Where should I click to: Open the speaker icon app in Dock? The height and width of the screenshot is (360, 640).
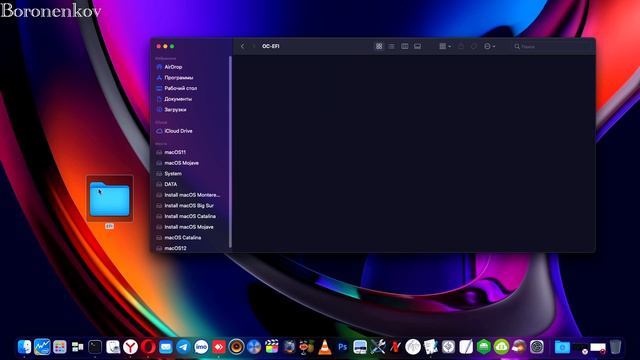(x=236, y=347)
